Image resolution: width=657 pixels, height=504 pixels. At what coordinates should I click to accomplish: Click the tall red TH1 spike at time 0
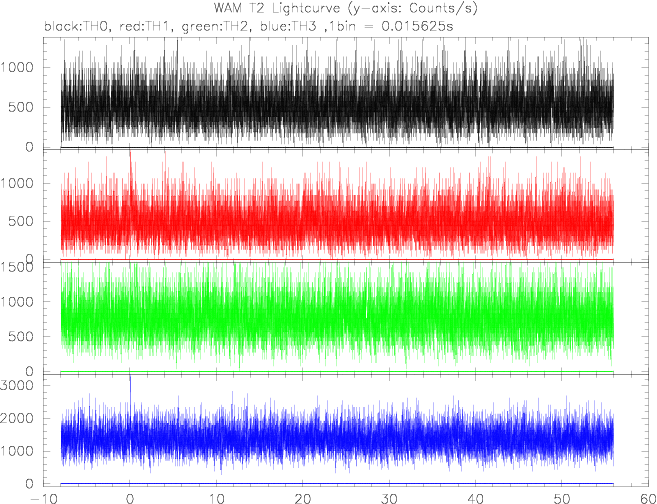click(x=130, y=176)
